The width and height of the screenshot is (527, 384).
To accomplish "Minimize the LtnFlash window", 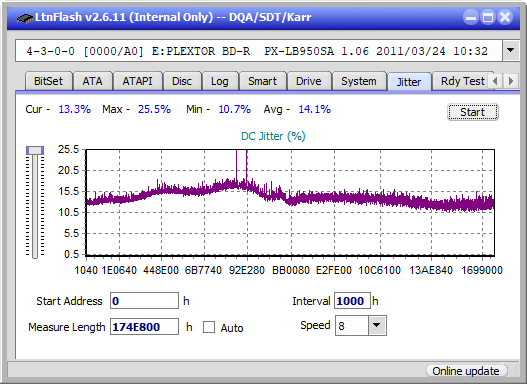I will [471, 17].
